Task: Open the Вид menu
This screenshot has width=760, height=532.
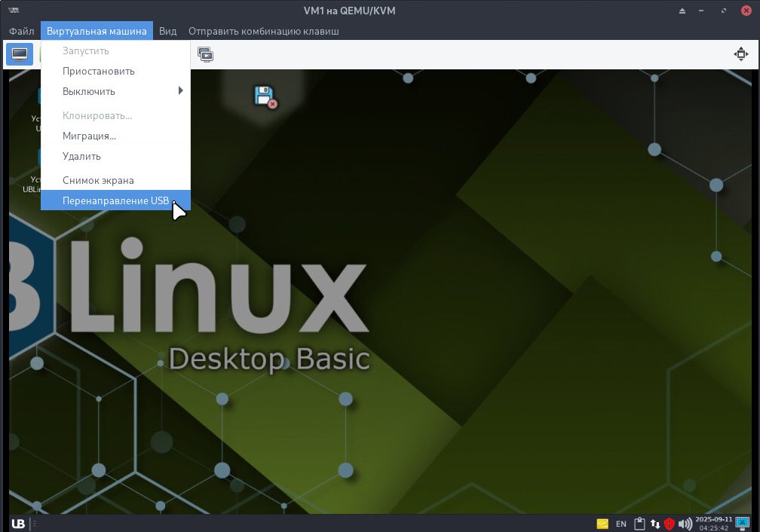Action: click(x=167, y=31)
